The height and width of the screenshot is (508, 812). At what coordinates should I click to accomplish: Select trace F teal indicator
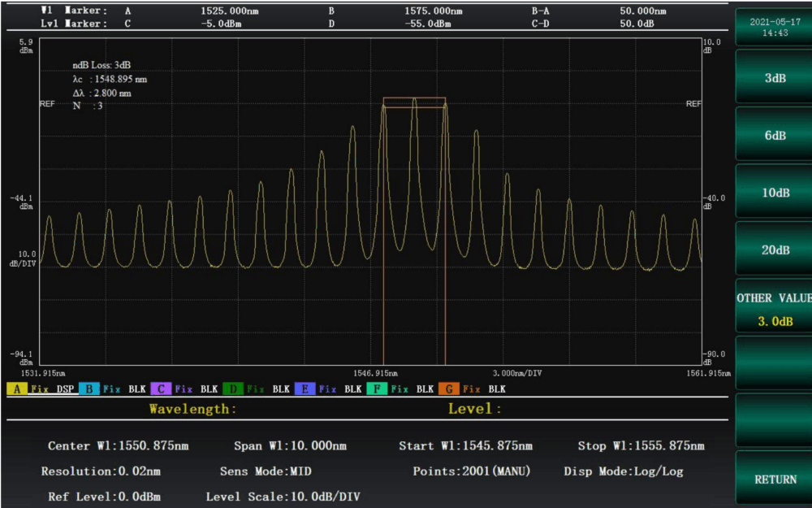[x=378, y=389]
